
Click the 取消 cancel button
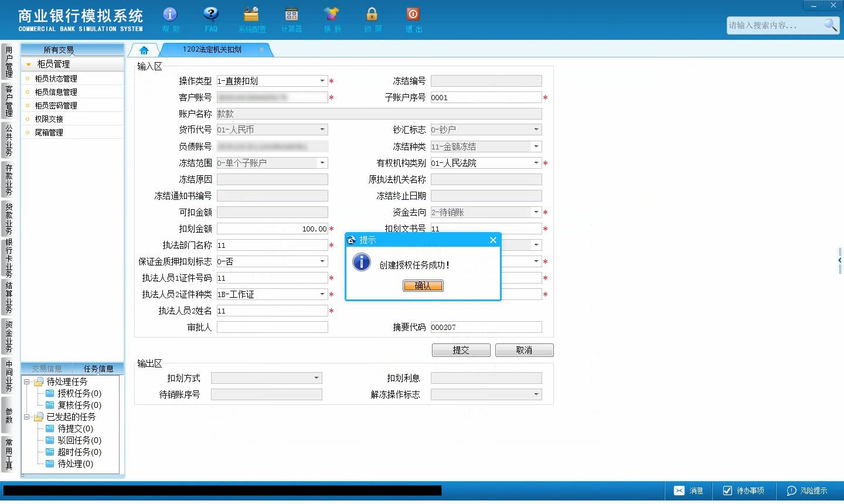pos(524,350)
